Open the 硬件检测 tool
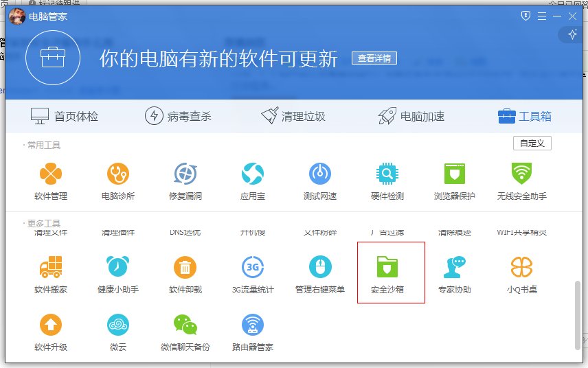The width and height of the screenshot is (588, 368). 387,181
